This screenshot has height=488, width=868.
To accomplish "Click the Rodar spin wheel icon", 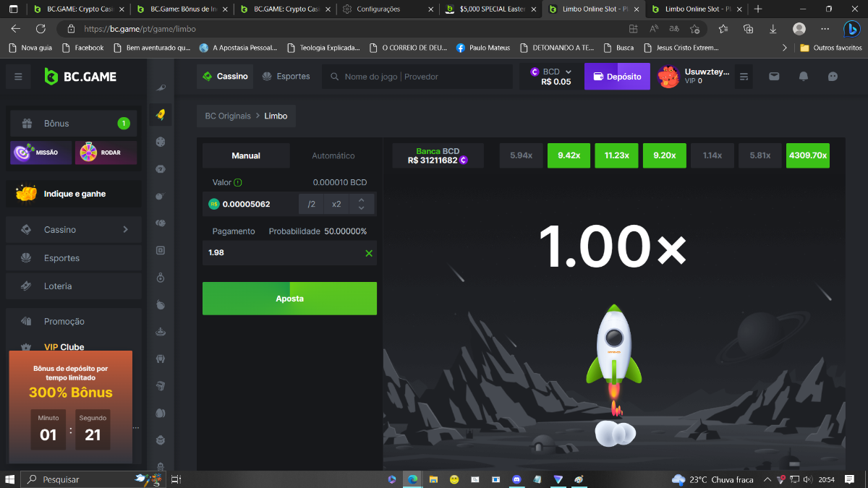I will pyautogui.click(x=106, y=153).
